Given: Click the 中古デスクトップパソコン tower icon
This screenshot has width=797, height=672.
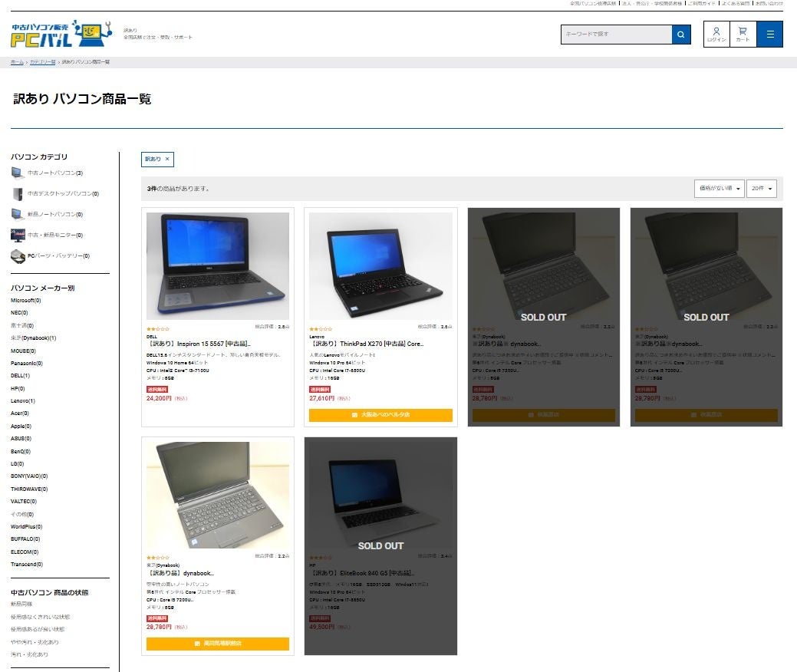Looking at the screenshot, I should (18, 193).
